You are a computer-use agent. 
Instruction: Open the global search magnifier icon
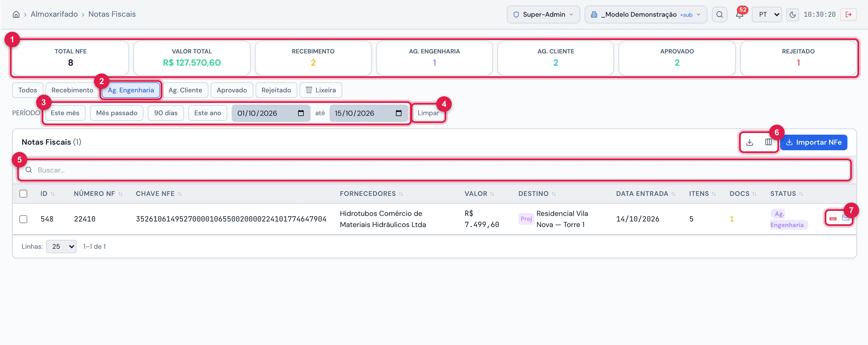coord(719,14)
